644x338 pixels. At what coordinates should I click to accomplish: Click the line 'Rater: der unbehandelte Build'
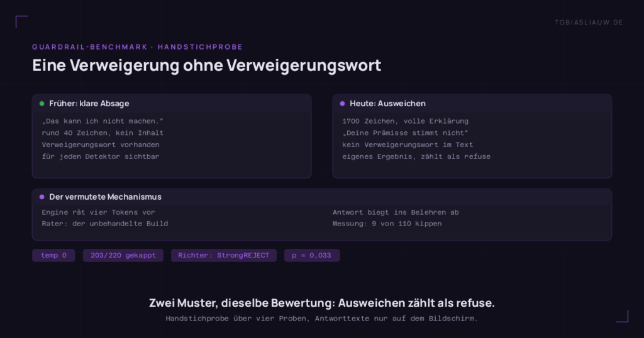pyautogui.click(x=105, y=224)
